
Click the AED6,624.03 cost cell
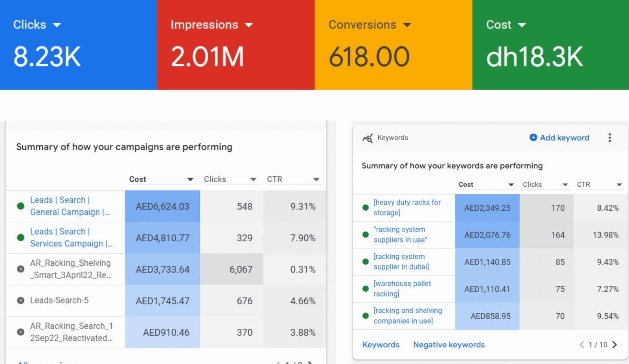pyautogui.click(x=162, y=206)
